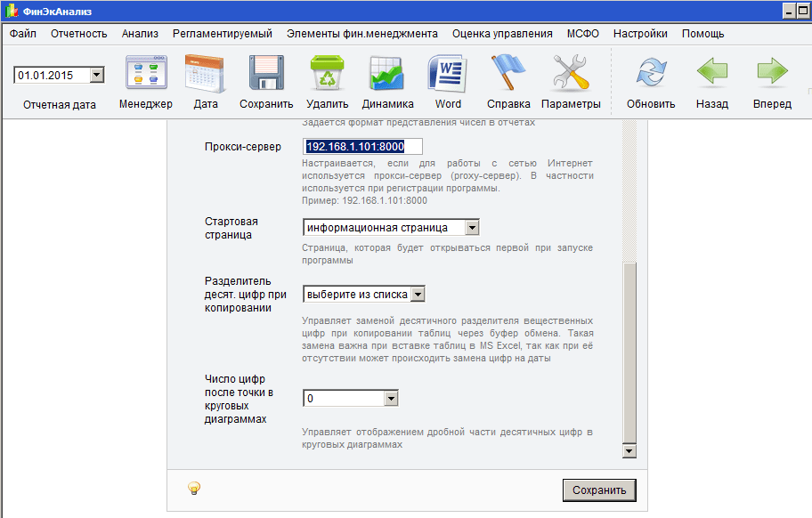Open the Файл menu

click(x=23, y=34)
